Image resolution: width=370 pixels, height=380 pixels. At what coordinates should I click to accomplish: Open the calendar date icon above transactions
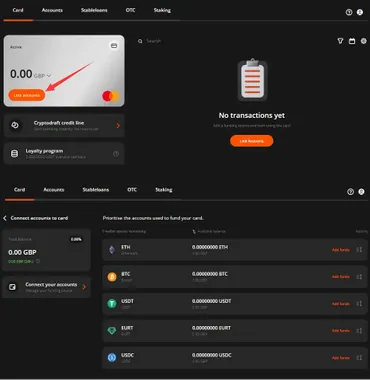click(352, 41)
